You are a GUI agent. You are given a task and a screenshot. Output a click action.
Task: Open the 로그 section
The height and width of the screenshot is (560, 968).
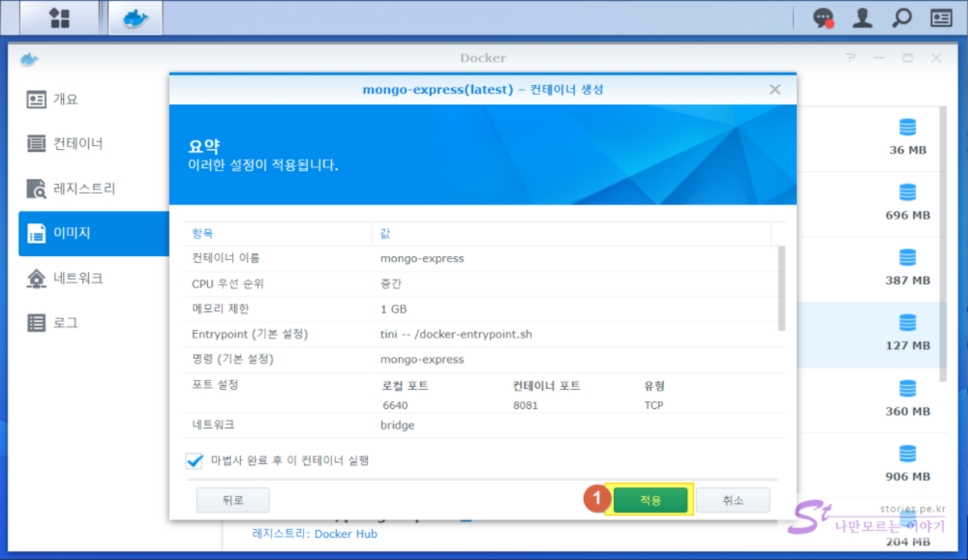coord(65,323)
